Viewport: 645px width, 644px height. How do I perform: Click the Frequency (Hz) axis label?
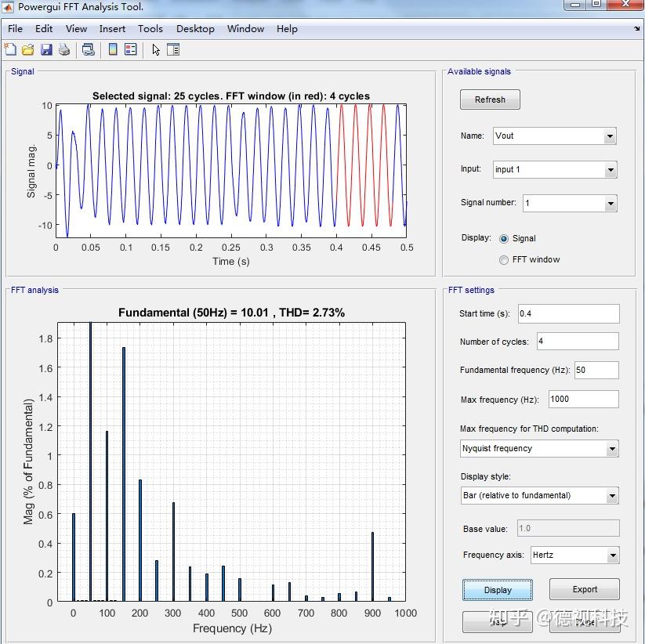(x=232, y=628)
